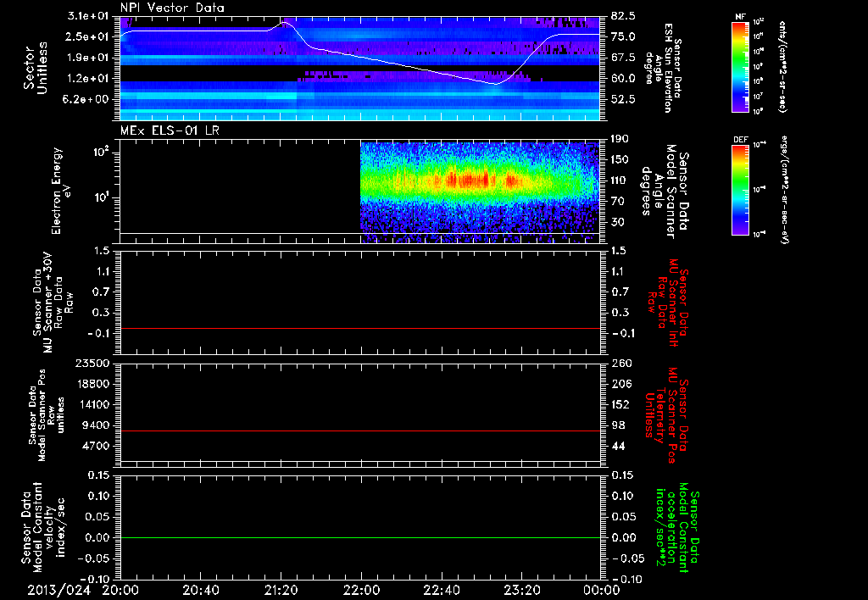Click the 23:20 time axis tick label
The width and height of the screenshot is (868, 600).
(522, 590)
